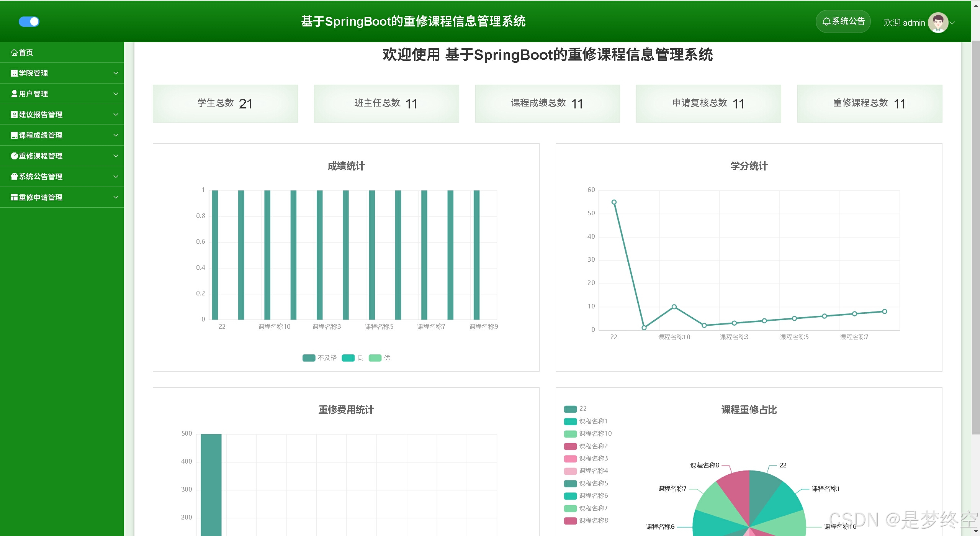This screenshot has width=980, height=536.
Task: Click the admin avatar picture
Action: click(937, 23)
